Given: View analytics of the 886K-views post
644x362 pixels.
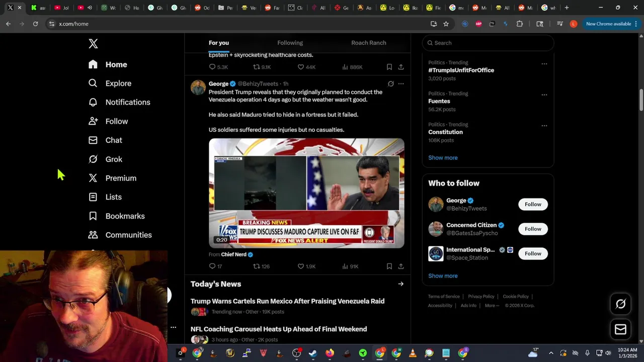Looking at the screenshot, I should 352,67.
